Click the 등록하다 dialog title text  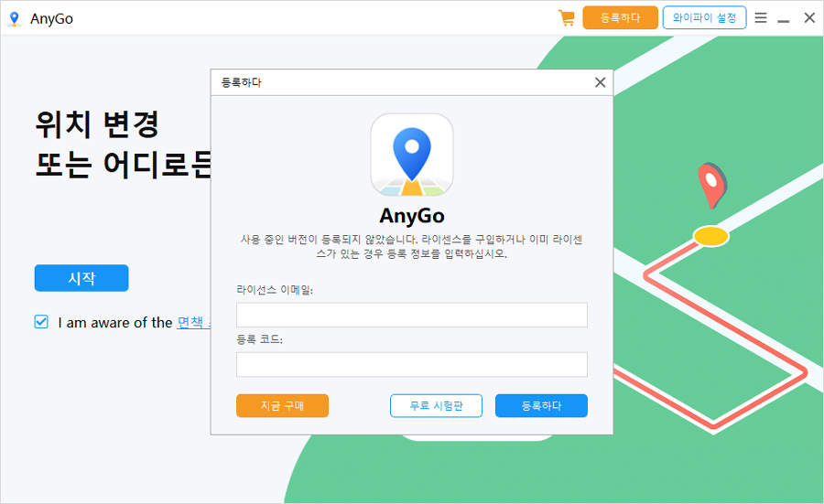point(241,82)
